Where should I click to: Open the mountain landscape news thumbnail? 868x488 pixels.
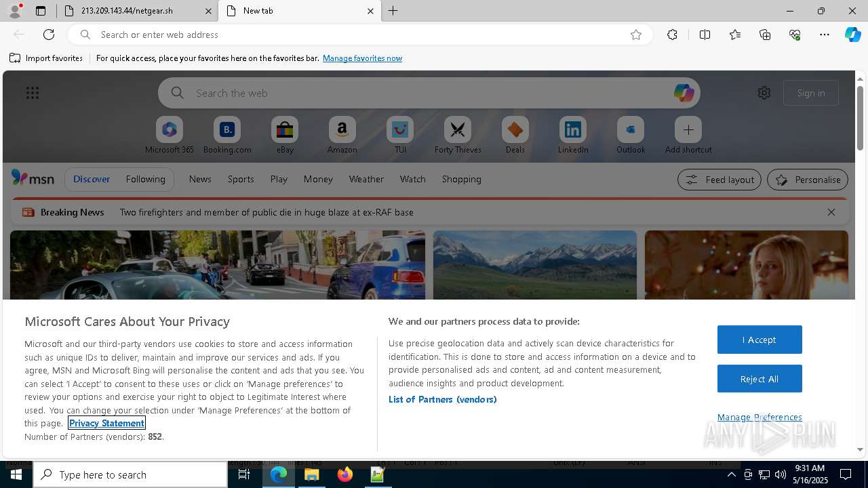(x=535, y=265)
